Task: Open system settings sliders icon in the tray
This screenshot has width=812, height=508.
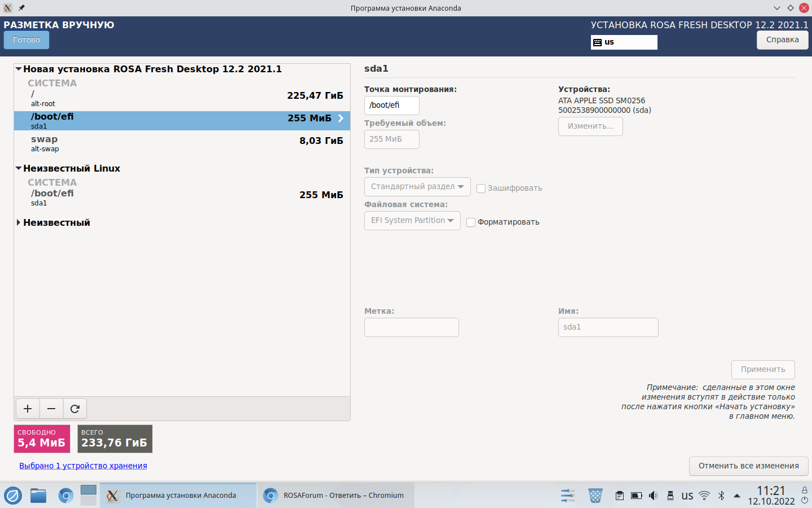Action: (x=568, y=496)
